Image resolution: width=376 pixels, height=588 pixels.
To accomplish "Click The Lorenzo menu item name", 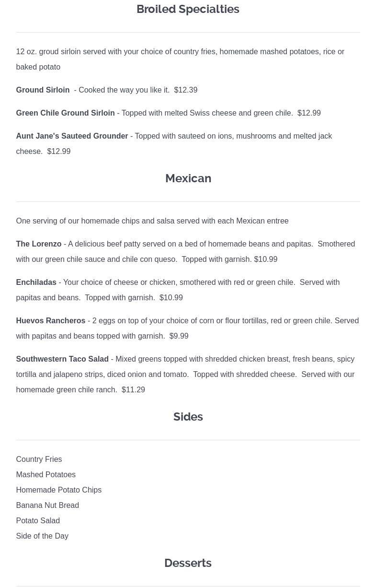I will pyautogui.click(x=39, y=244).
